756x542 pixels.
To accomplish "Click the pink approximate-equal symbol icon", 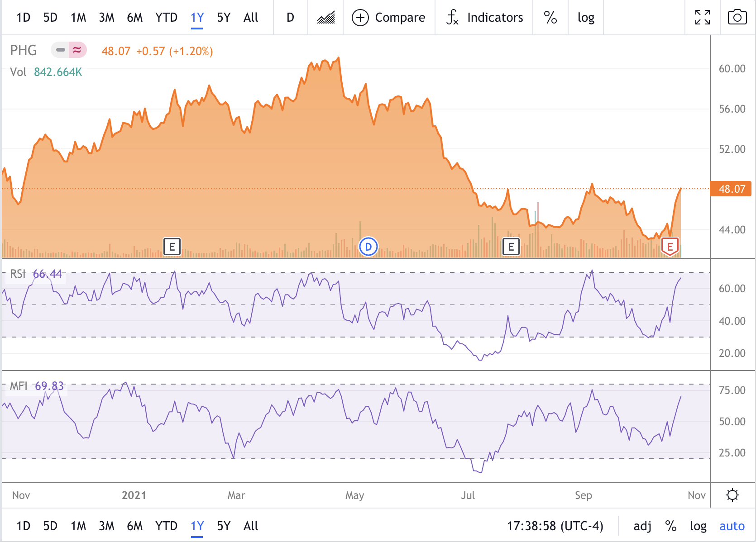I will click(x=77, y=50).
